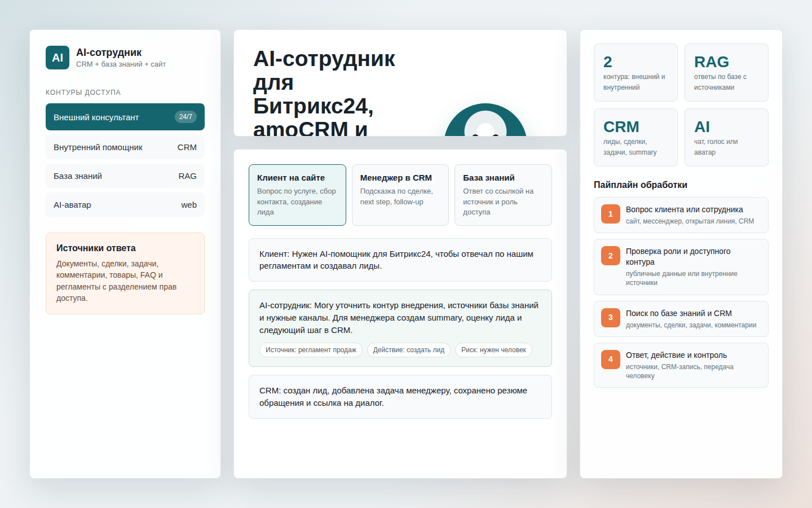Click the 24/7 badge on Внешний консультант
Image resolution: width=812 pixels, height=508 pixels.
[186, 117]
